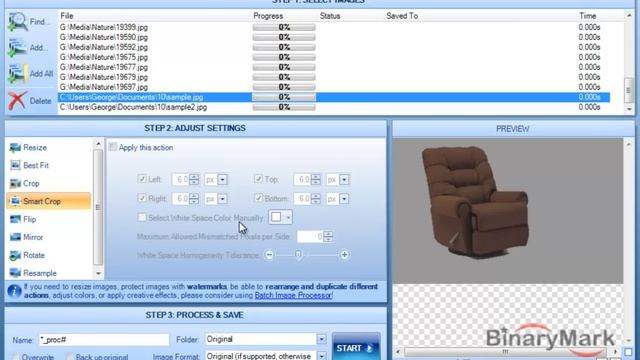Enable Select White Space Color Manually
This screenshot has width=640, height=360.
(x=142, y=218)
